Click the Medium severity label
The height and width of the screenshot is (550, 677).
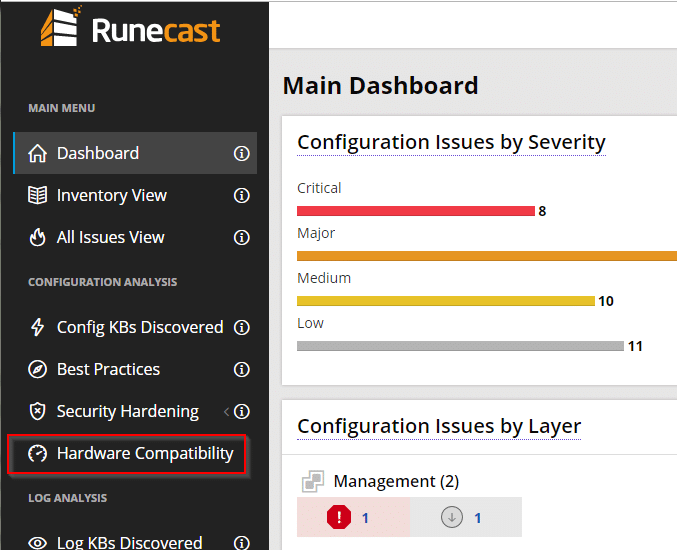pos(324,278)
